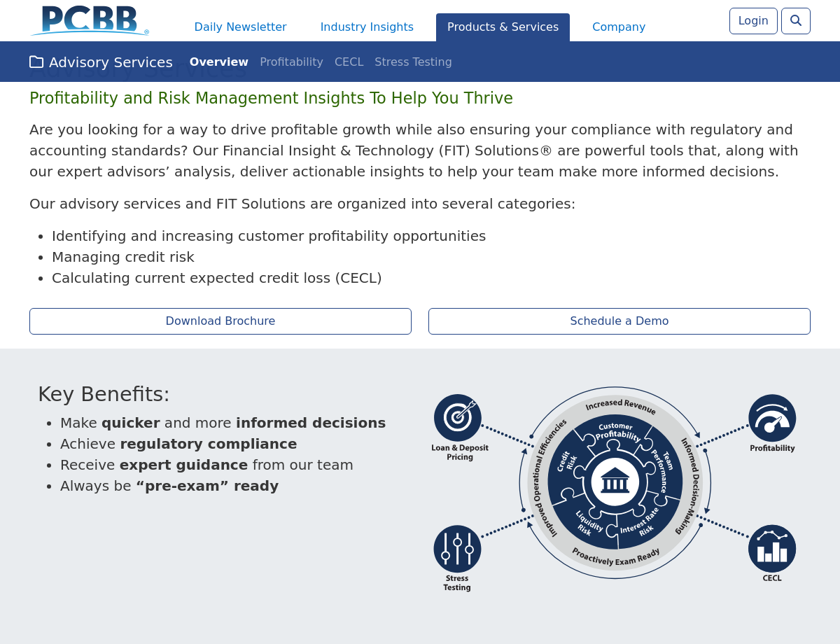Open search with the magnifying glass icon
840x644 pixels.
796,21
